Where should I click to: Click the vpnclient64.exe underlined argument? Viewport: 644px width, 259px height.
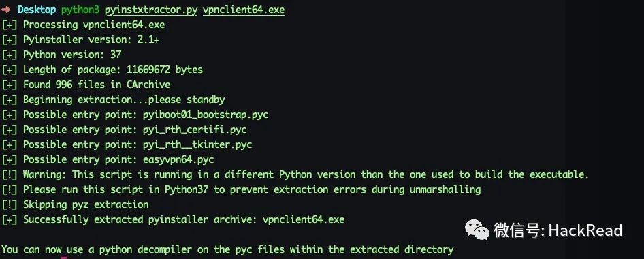(244, 10)
